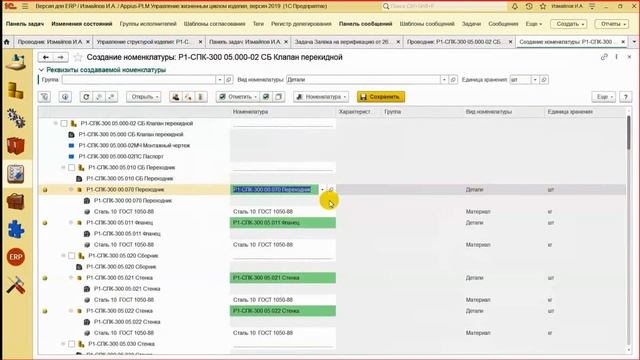
Task: Focus the search field in title bar
Action: 443,6
